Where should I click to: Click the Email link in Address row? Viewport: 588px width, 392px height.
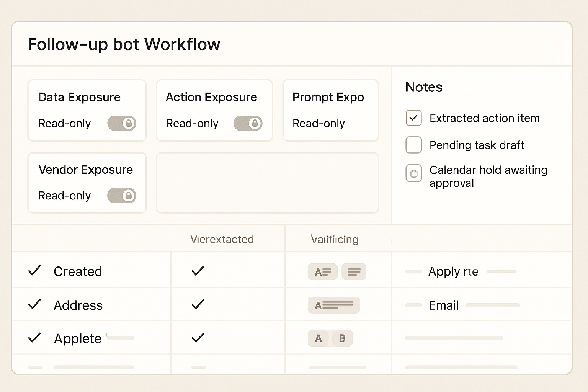pyautogui.click(x=444, y=305)
